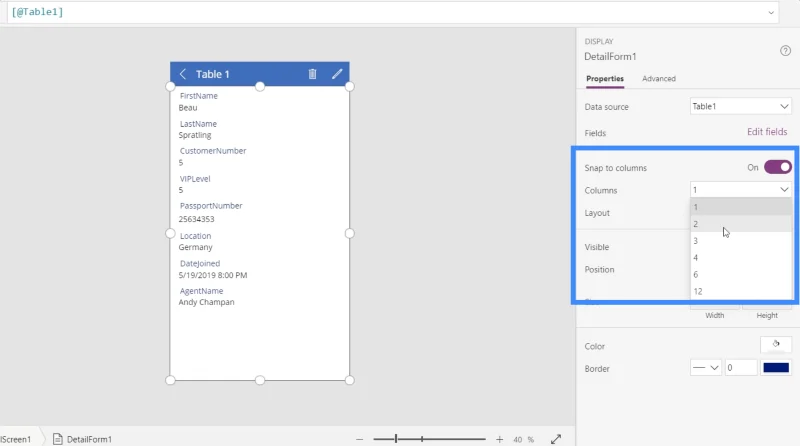Click the DetailForm1 name in properties pane
Viewport: 800px width, 446px height.
point(610,57)
